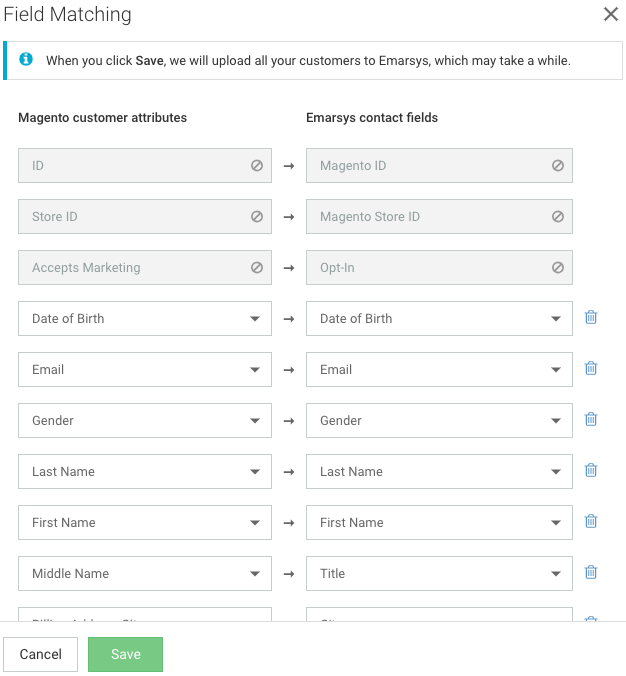The width and height of the screenshot is (626, 676).
Task: Click the arrow between Last Name fields
Action: click(x=289, y=472)
